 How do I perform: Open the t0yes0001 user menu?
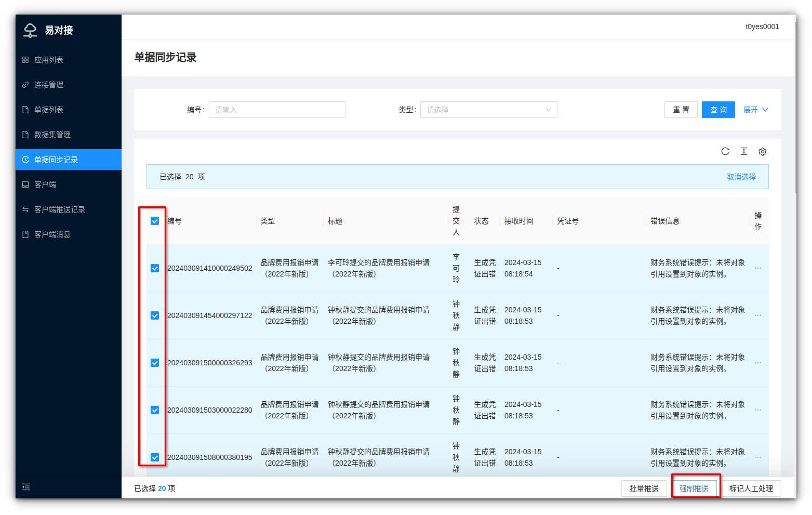[762, 27]
